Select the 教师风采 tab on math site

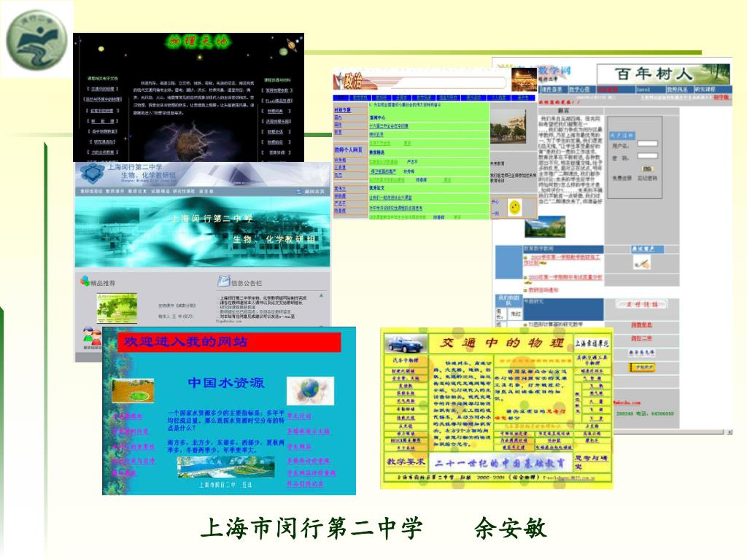[677, 90]
